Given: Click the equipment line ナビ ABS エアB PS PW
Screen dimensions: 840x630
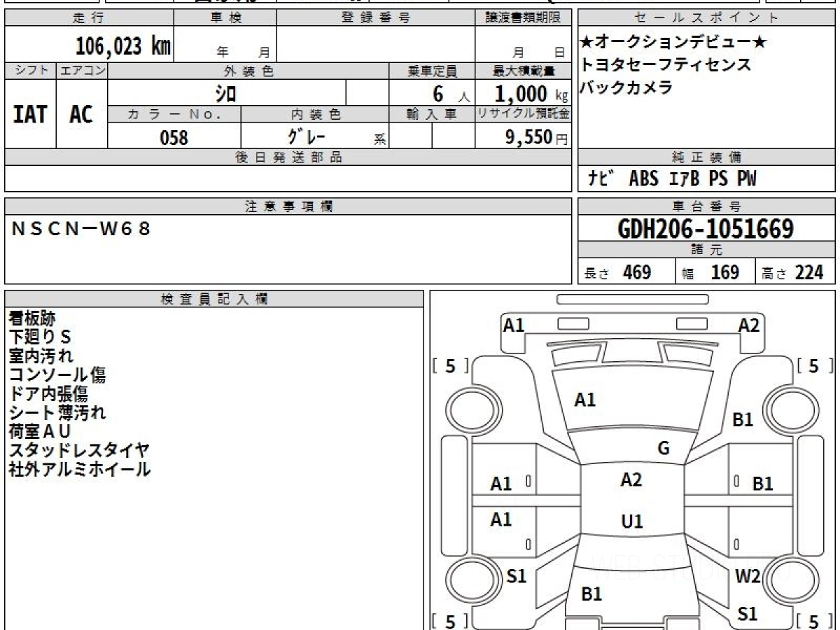Looking at the screenshot, I should pos(672,179).
